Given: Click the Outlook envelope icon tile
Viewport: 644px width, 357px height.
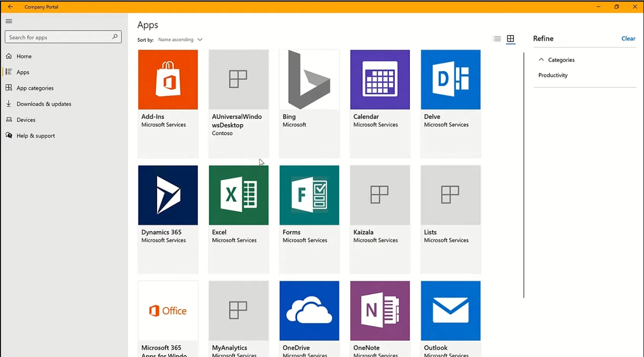Looking at the screenshot, I should (450, 310).
